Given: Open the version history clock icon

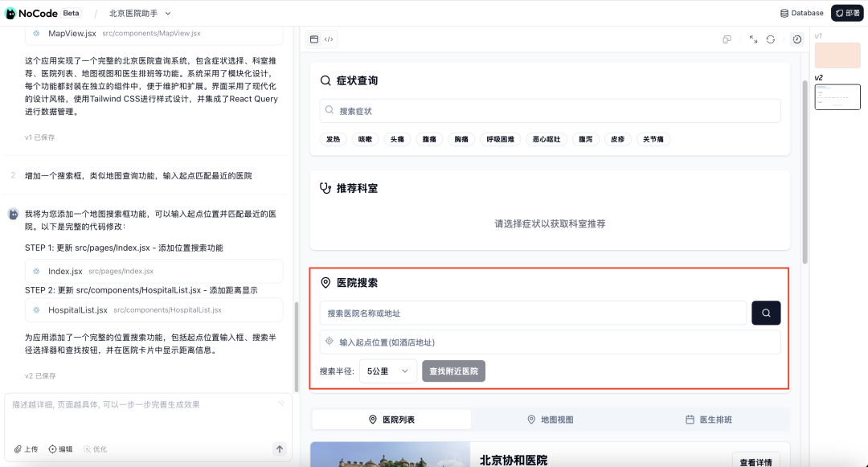Looking at the screenshot, I should [796, 38].
